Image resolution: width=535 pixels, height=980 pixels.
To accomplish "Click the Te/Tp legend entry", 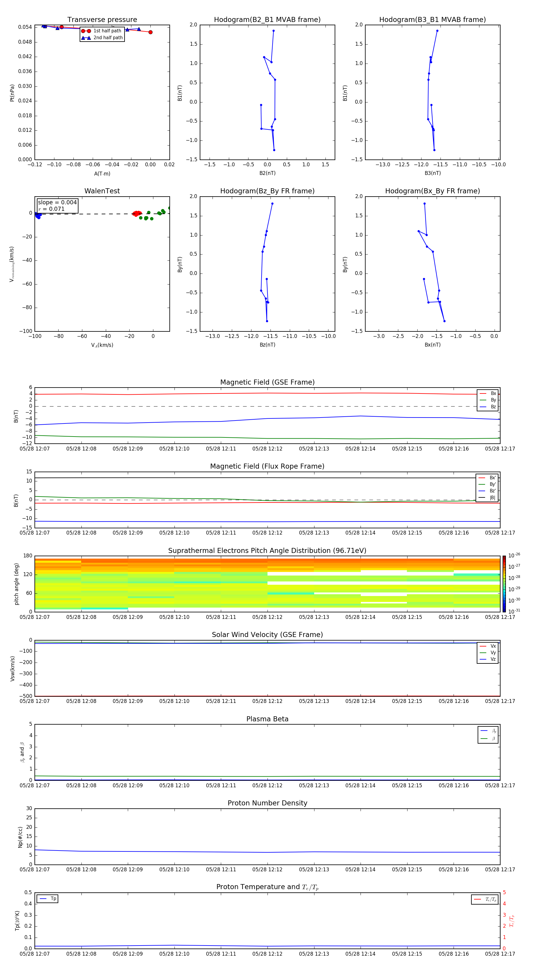I will point(485,899).
